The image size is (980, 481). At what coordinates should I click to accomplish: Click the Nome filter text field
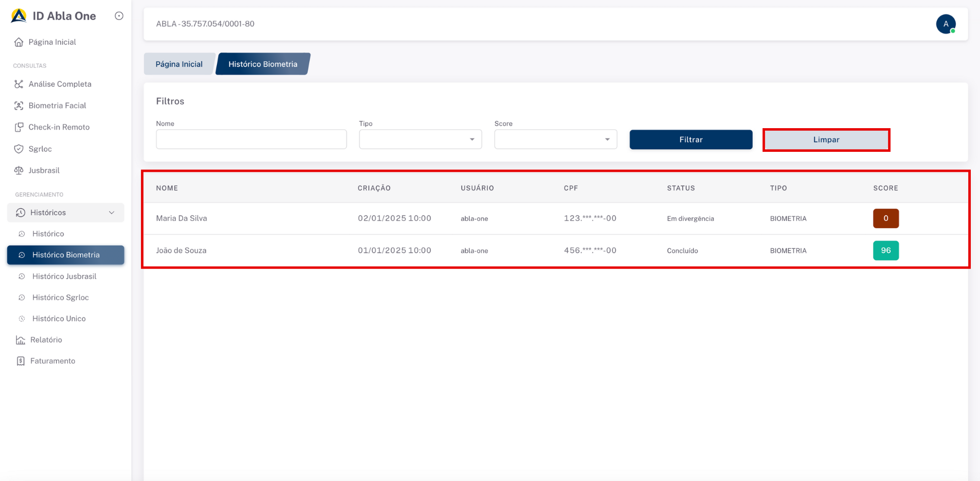[x=251, y=139]
